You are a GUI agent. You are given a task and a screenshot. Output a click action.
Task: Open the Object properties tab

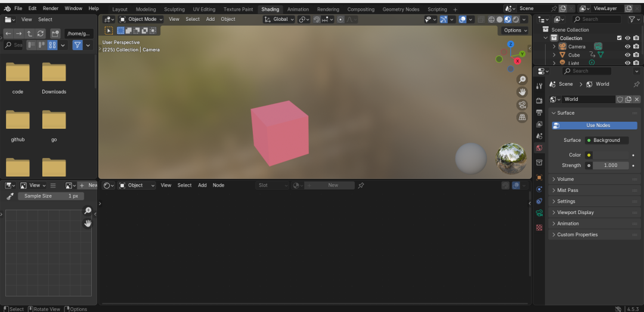pyautogui.click(x=539, y=178)
